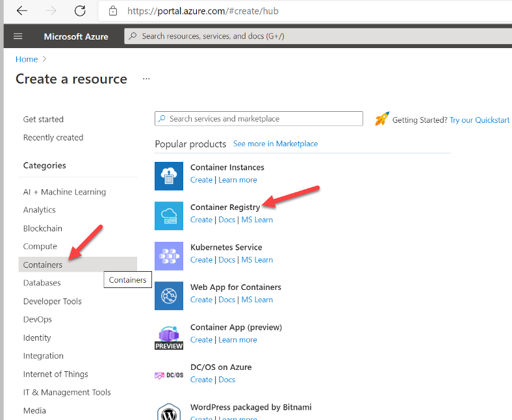
Task: Click the Home breadcrumb link
Action: 27,59
